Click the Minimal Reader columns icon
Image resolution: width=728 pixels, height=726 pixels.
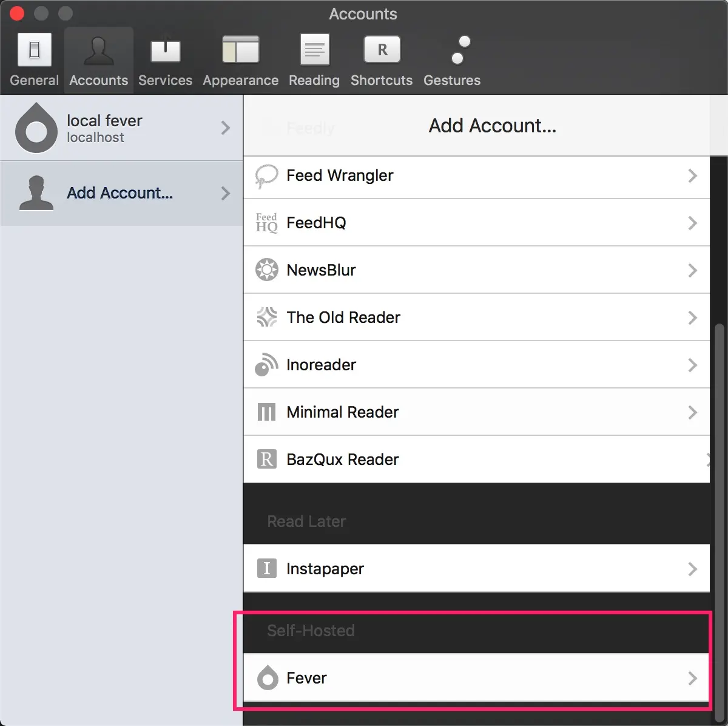tap(266, 412)
